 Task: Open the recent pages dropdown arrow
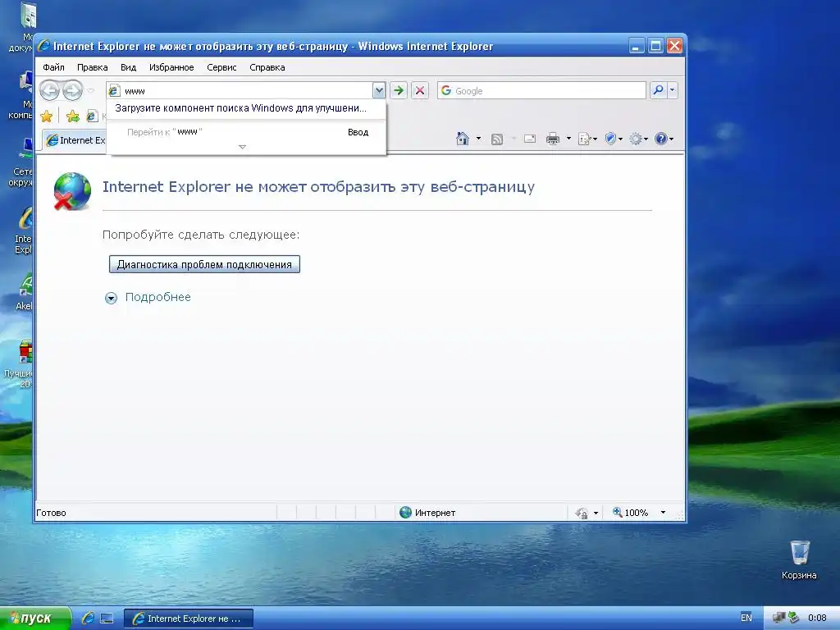click(x=91, y=90)
